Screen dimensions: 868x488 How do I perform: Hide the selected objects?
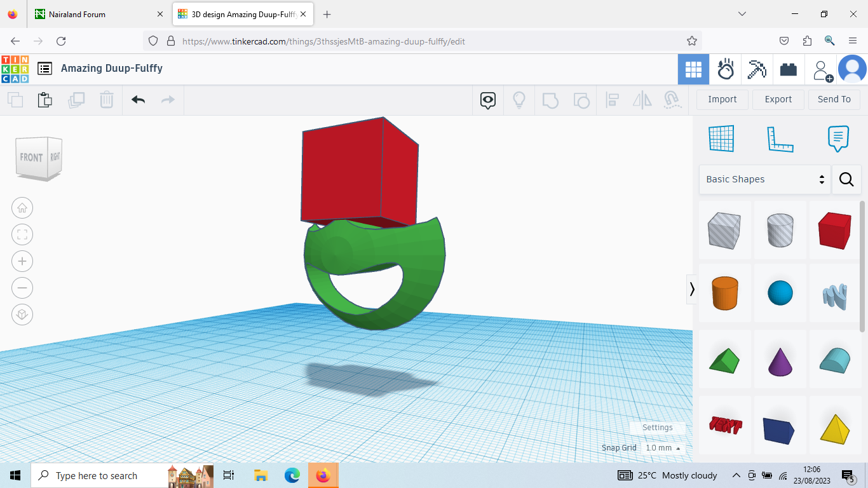[x=487, y=100]
